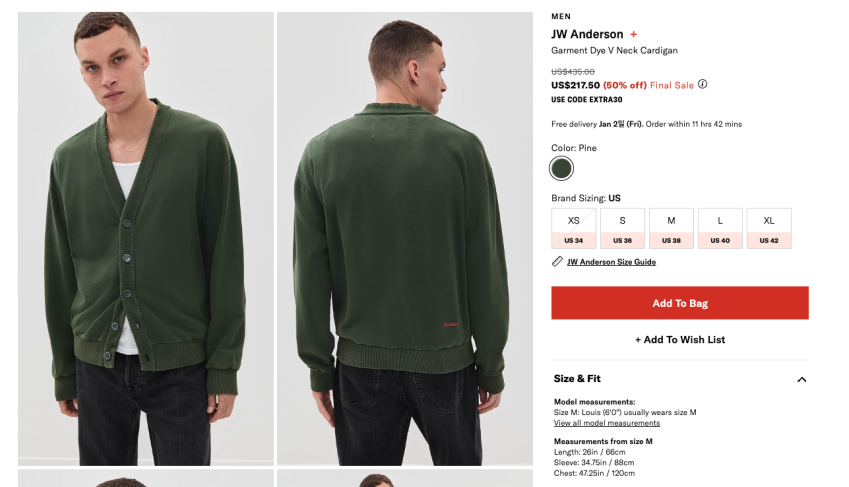Open the front-view cardigan product image

click(146, 239)
